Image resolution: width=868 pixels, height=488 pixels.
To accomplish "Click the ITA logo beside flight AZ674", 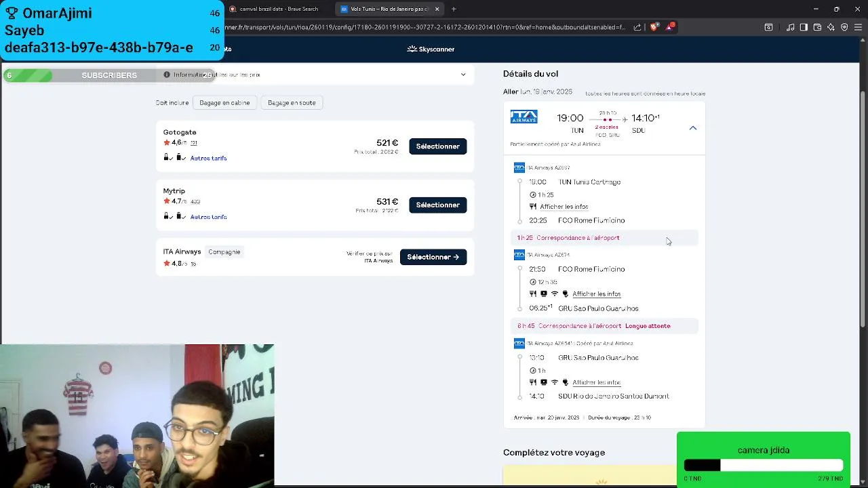I will pos(519,255).
